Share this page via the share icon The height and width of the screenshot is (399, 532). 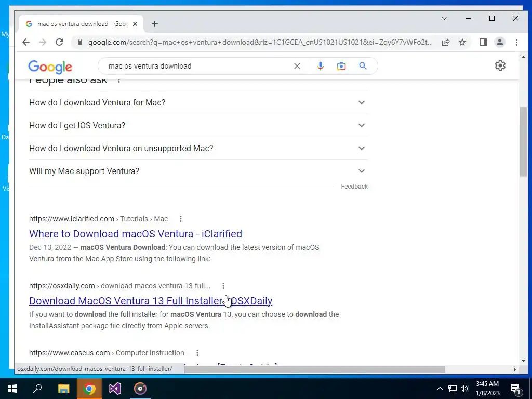tap(445, 42)
